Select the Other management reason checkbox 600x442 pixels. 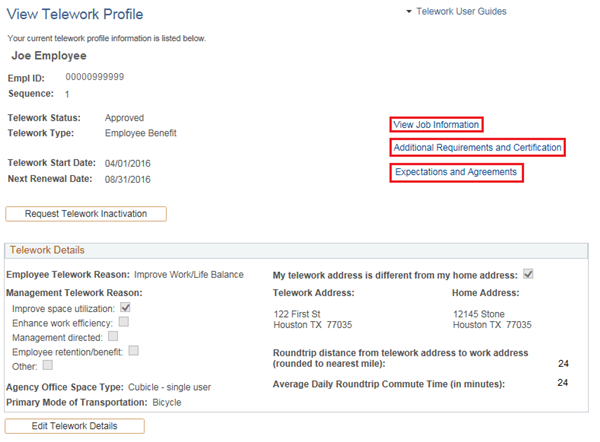tap(46, 366)
